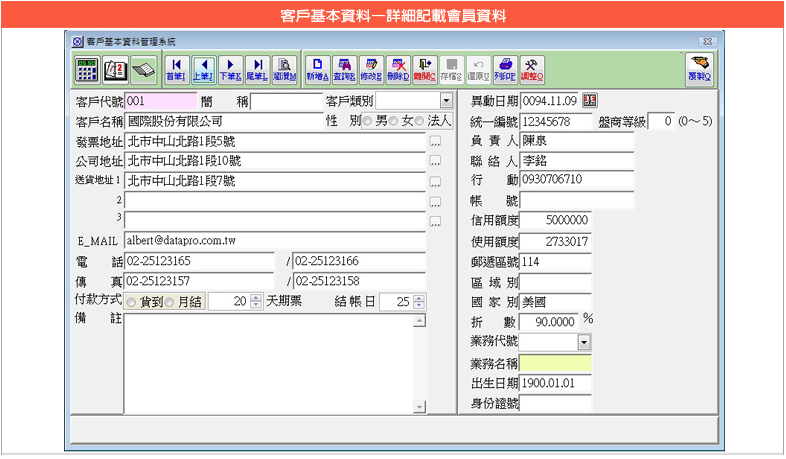Click the 修改 (edit) toolbar item
The image size is (786, 459).
click(x=370, y=68)
